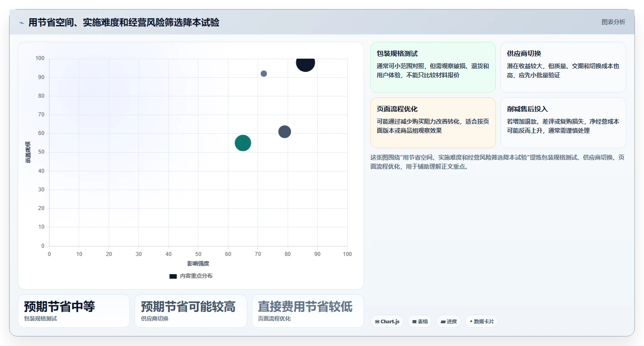Image resolution: width=644 pixels, height=346 pixels.
Task: Select the small gray bubble near 90
Action: pyautogui.click(x=264, y=74)
